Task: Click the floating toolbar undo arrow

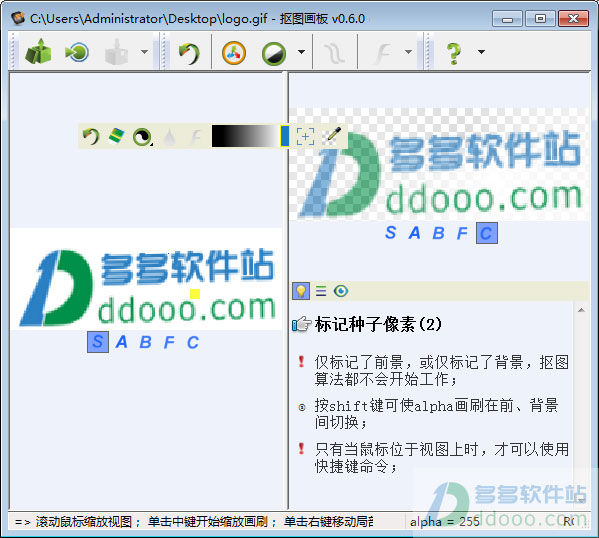Action: tap(91, 136)
